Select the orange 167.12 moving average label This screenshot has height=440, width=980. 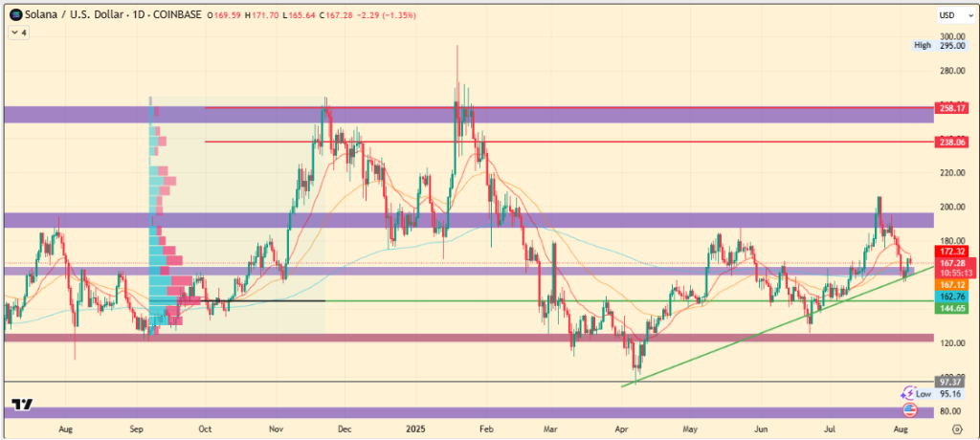[953, 285]
